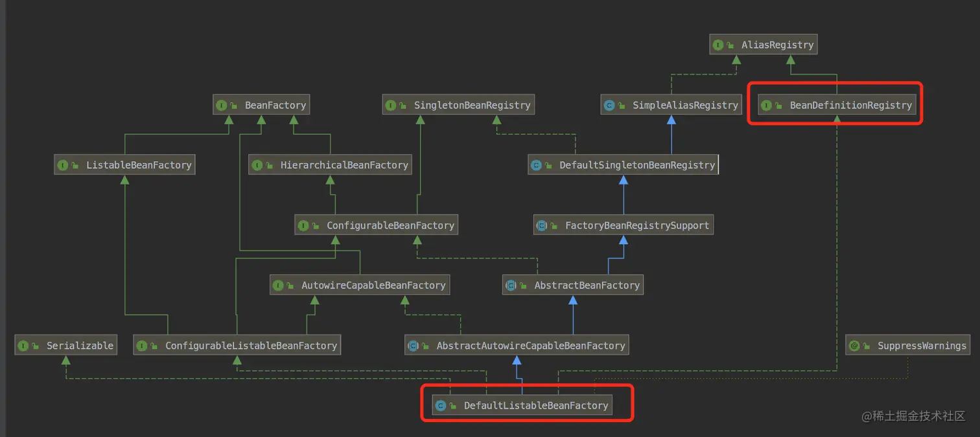
Task: Select the SingletonBeanRegistry label text
Action: tap(472, 106)
